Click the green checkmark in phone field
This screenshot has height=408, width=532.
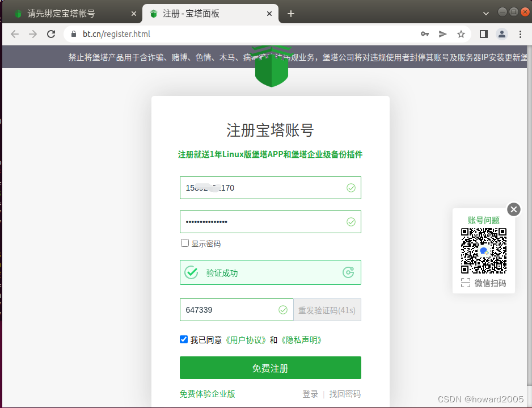coord(351,188)
